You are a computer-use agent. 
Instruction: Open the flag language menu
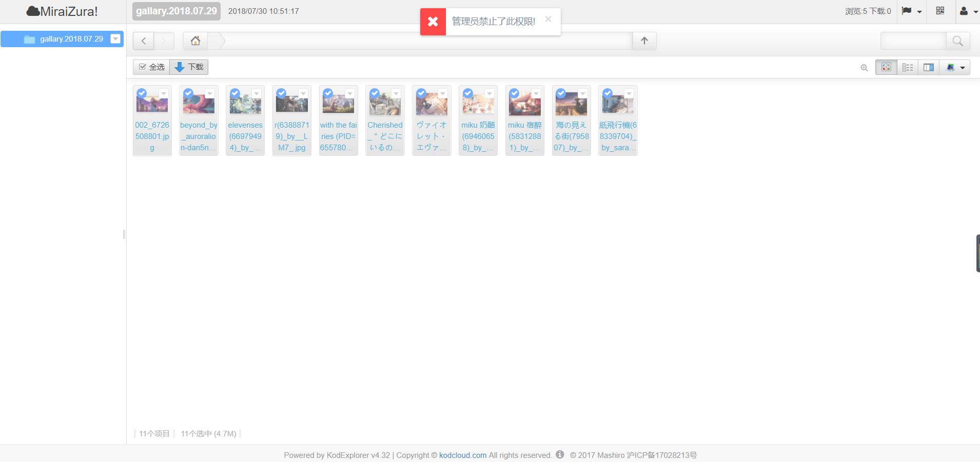pos(911,11)
